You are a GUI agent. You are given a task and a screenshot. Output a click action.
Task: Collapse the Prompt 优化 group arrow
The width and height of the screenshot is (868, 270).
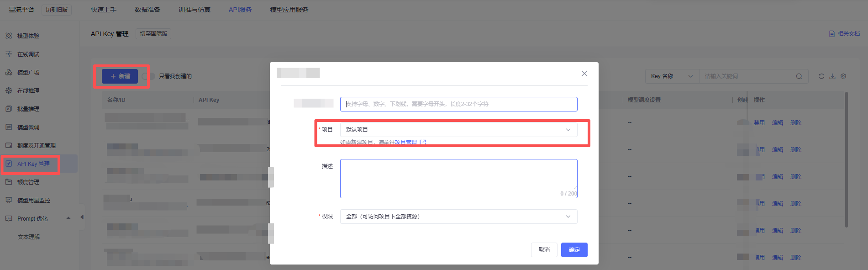[68, 218]
